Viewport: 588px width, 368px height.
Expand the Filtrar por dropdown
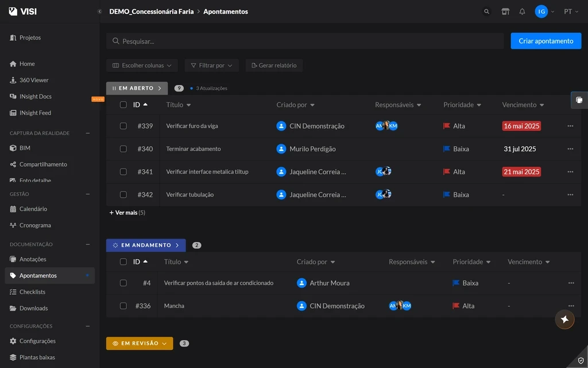pos(211,66)
